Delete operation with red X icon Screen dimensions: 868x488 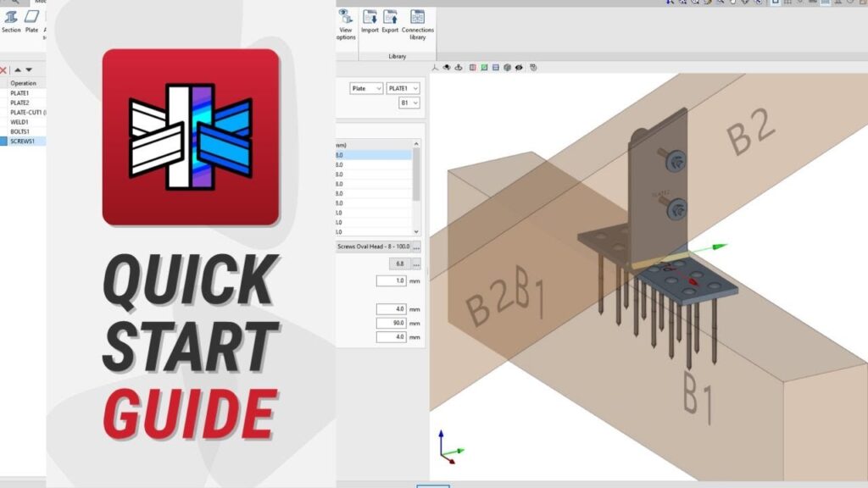[3, 70]
